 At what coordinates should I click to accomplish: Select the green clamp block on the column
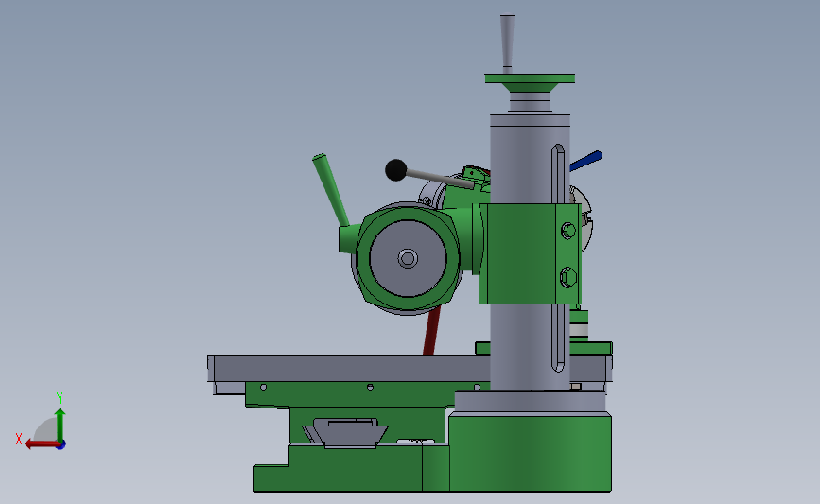click(530, 254)
